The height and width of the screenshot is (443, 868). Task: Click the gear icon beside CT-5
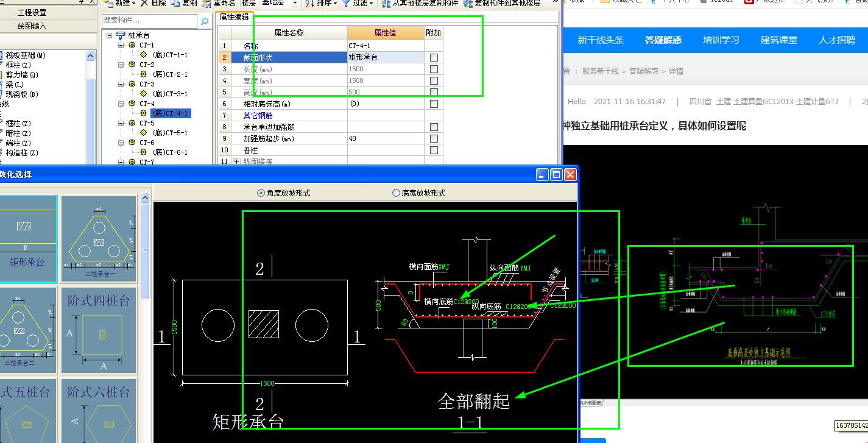[132, 123]
